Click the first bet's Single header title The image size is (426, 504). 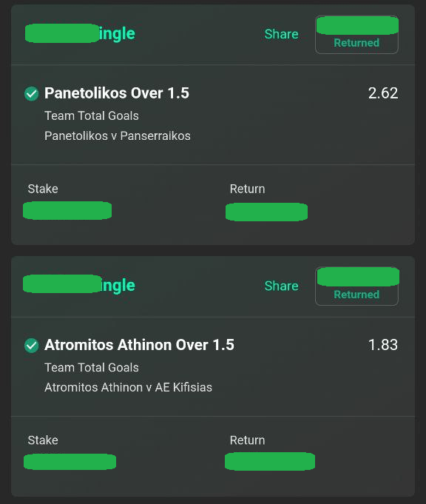(81, 33)
